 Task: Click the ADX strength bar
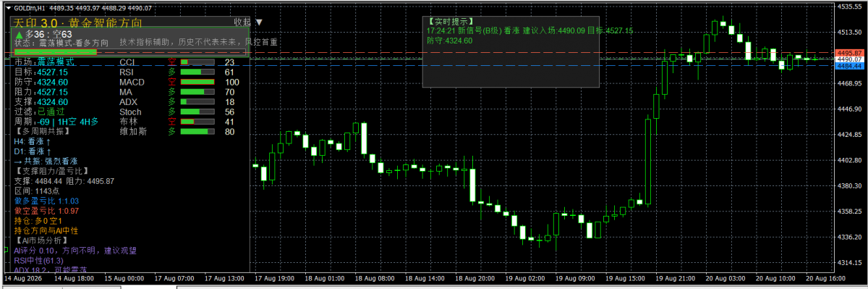click(197, 102)
